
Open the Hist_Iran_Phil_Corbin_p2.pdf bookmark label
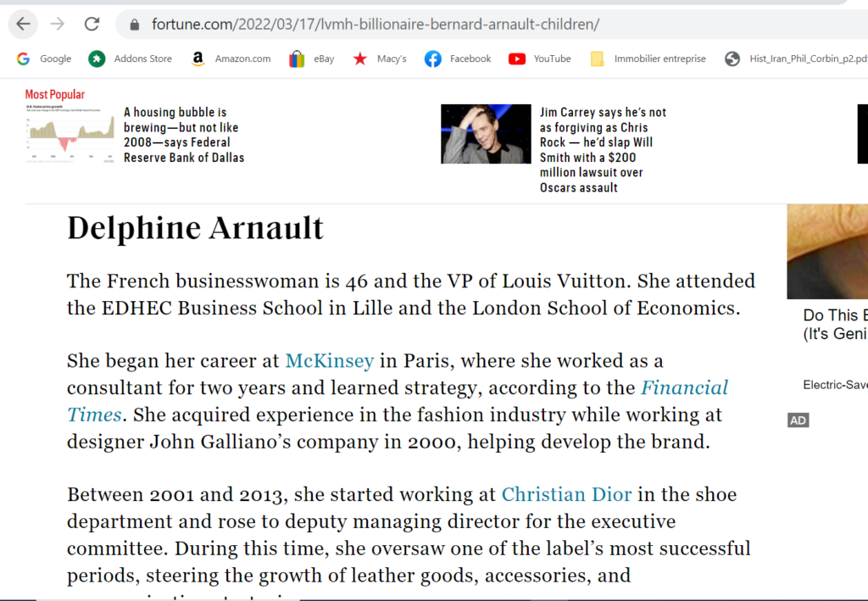coord(808,58)
